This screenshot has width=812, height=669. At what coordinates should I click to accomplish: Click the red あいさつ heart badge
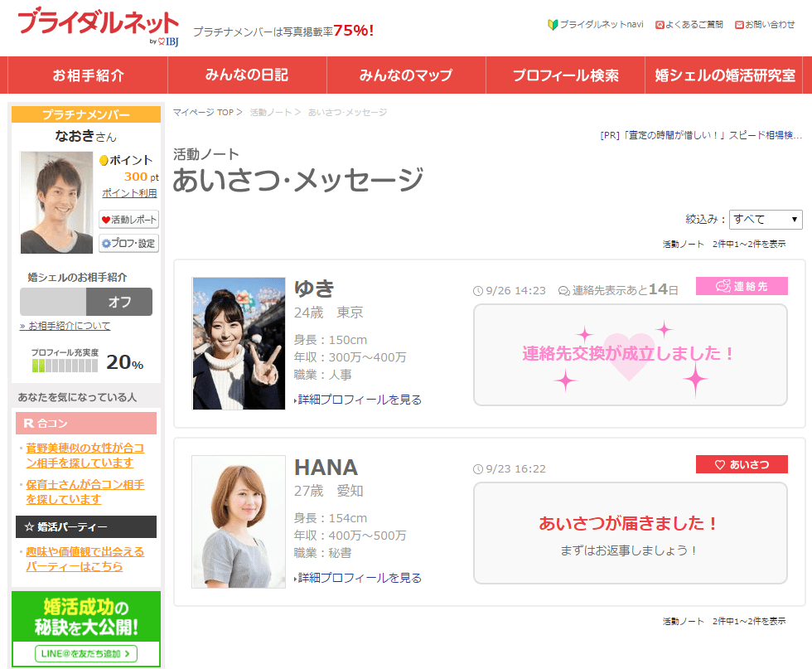(x=742, y=464)
